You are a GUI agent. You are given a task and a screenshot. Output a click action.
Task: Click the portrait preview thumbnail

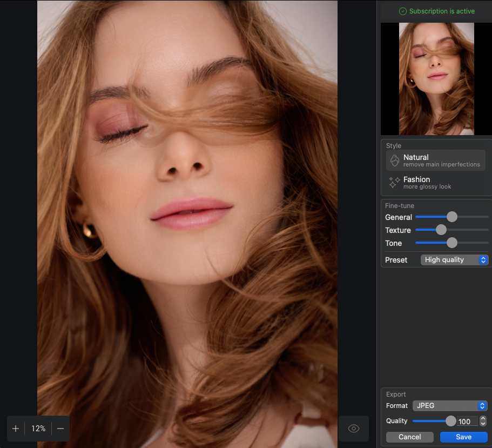(x=436, y=79)
